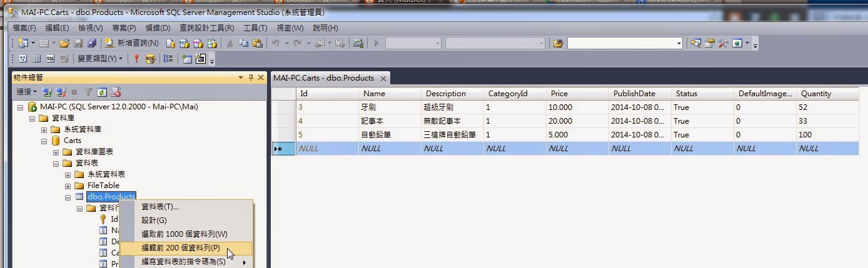868x268 pixels.
Task: Click the Filter funnel icon
Action: 88,92
